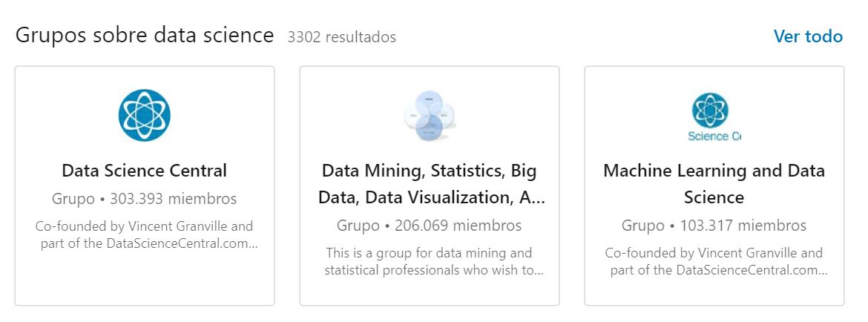
Task: Select empty area at bottom of Data Science Central card
Action: coord(145,280)
